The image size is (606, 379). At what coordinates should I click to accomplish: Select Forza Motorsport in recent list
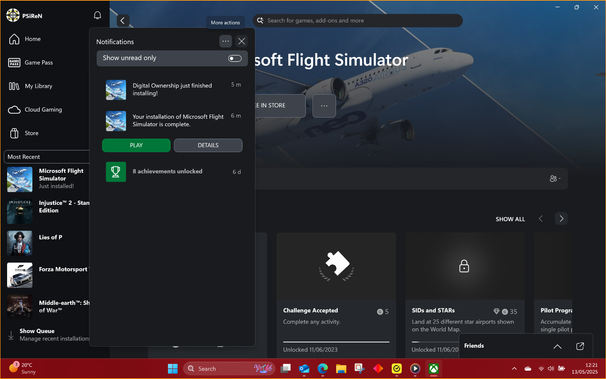click(48, 275)
